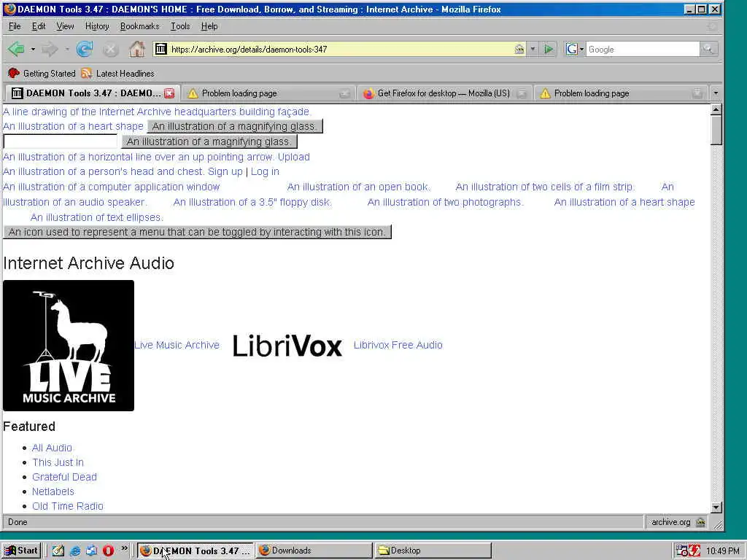Open the Start menu

click(x=21, y=551)
